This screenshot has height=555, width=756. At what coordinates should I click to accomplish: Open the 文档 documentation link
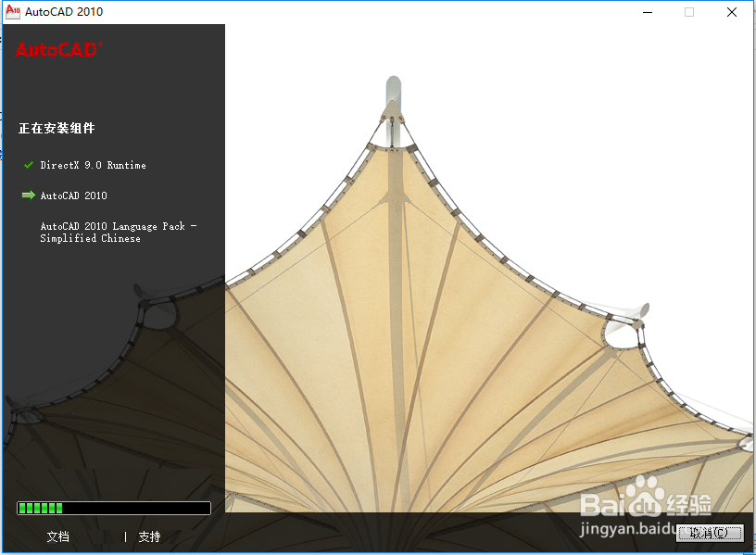tap(57, 536)
